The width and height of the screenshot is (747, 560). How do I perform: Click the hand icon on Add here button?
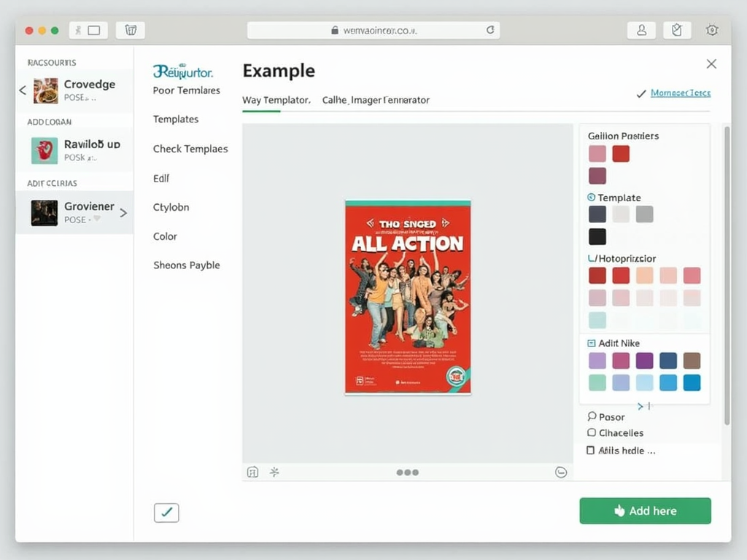619,510
